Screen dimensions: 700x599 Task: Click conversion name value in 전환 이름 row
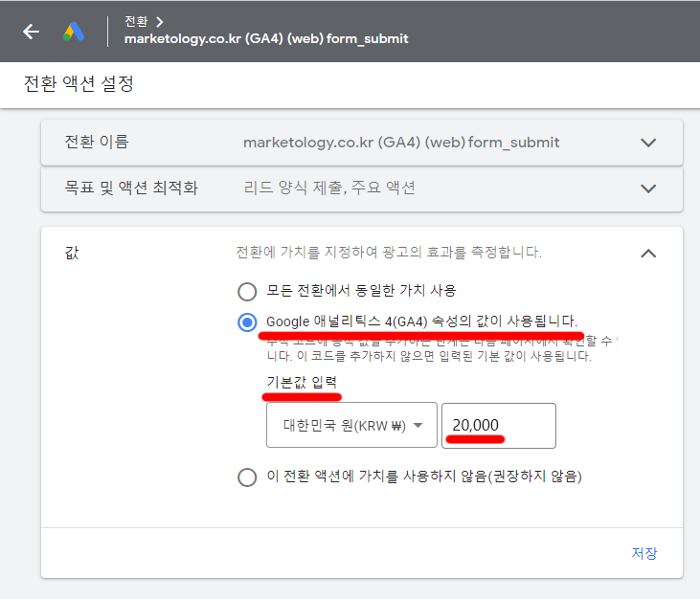pos(401,143)
